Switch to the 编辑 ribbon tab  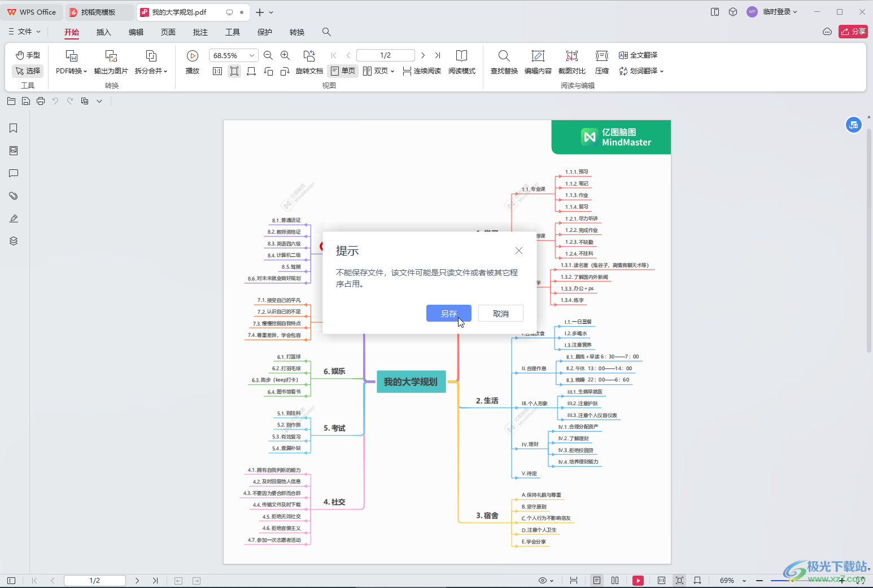point(136,32)
